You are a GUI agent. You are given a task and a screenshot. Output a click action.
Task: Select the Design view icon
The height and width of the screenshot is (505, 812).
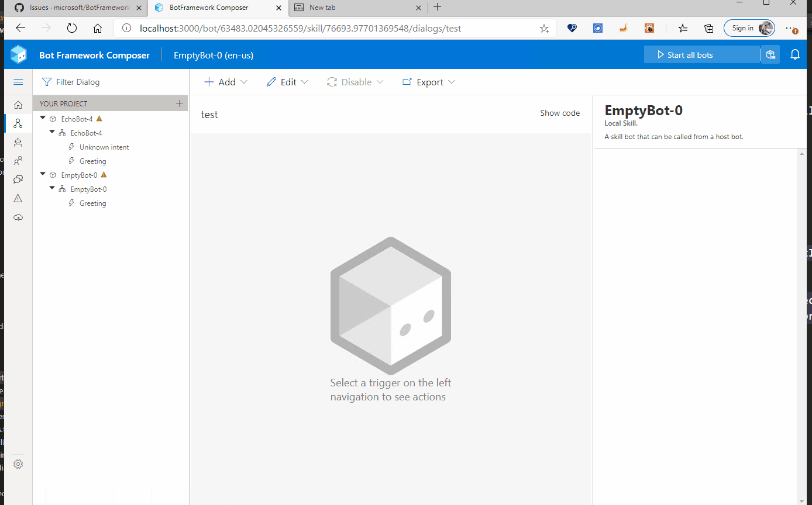click(18, 123)
